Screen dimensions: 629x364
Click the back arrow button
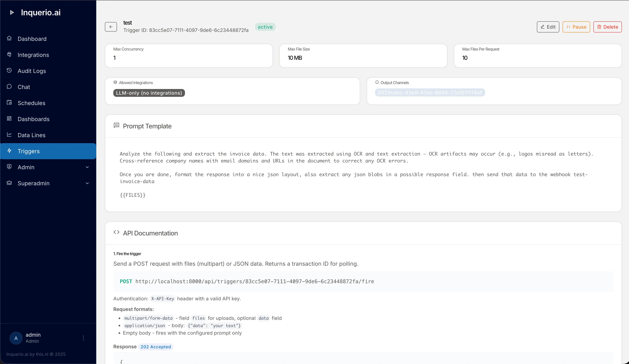111,27
